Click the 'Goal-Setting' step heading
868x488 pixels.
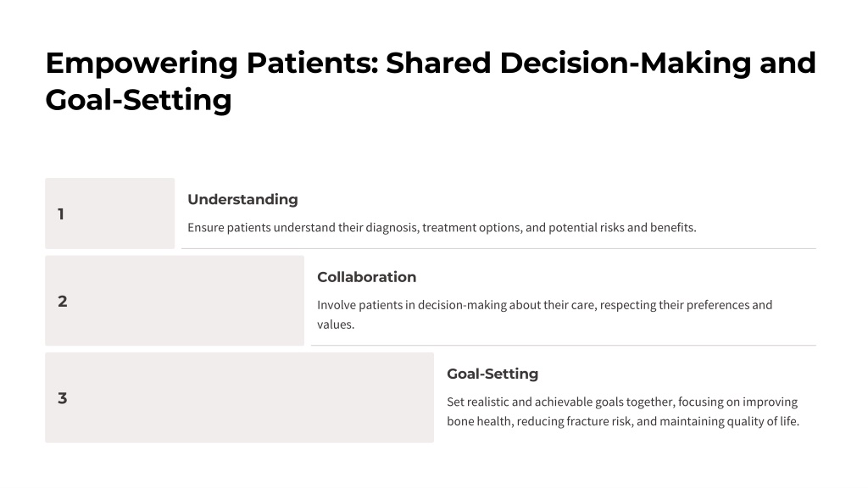(x=492, y=374)
